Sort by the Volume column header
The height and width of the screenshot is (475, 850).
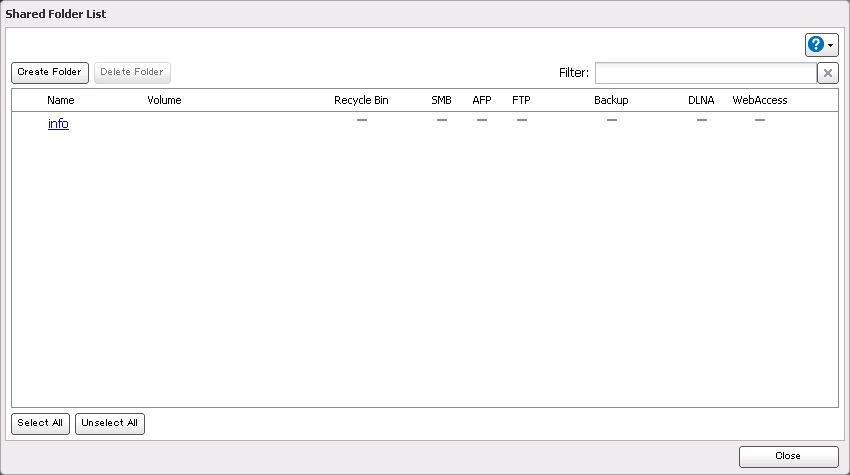pos(164,100)
